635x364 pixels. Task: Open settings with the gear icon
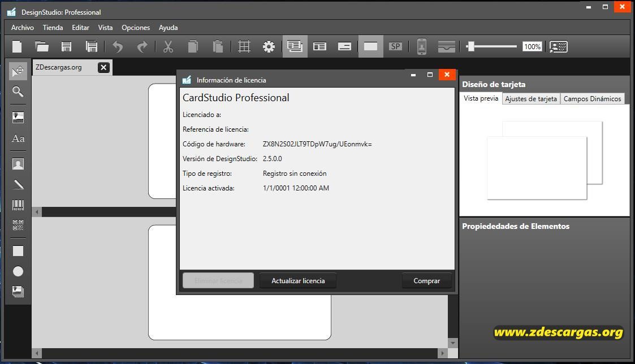(x=269, y=46)
